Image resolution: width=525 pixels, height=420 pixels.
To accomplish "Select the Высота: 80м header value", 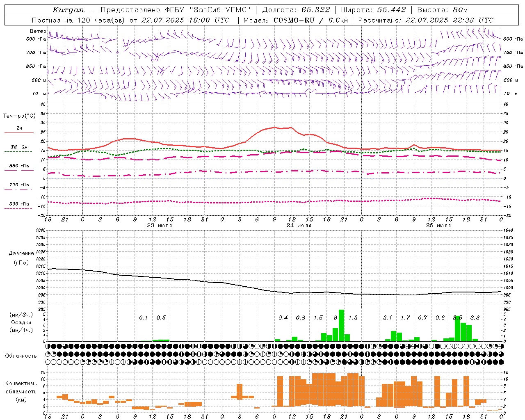I will (442, 10).
